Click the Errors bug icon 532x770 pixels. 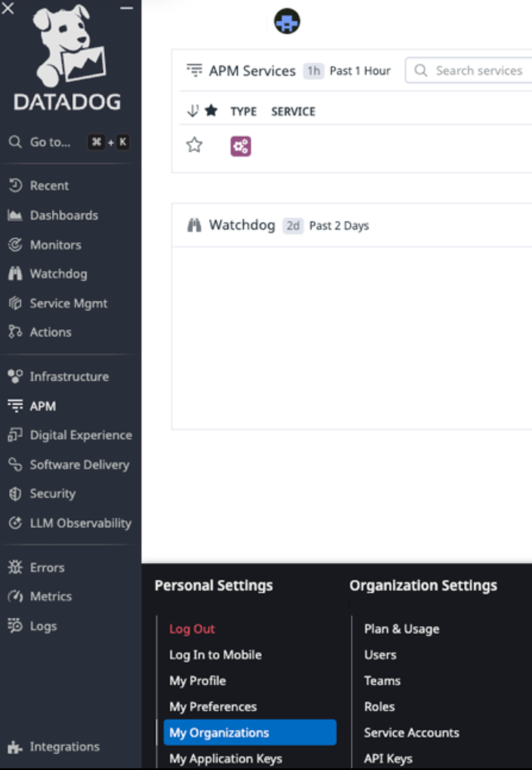tap(15, 567)
